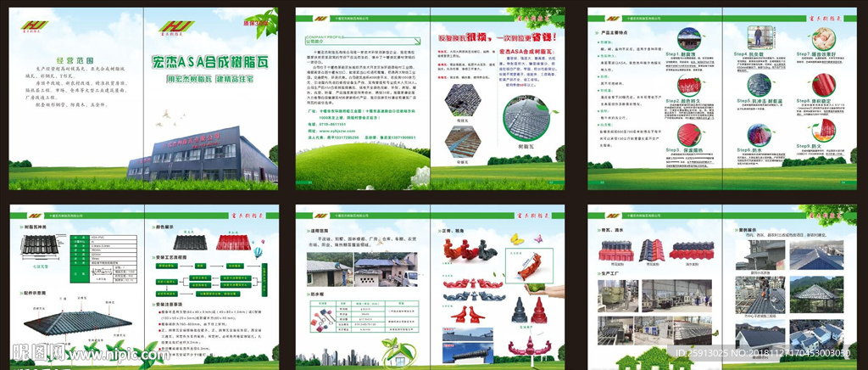Click the pavilion roof case photo

click(x=817, y=294)
